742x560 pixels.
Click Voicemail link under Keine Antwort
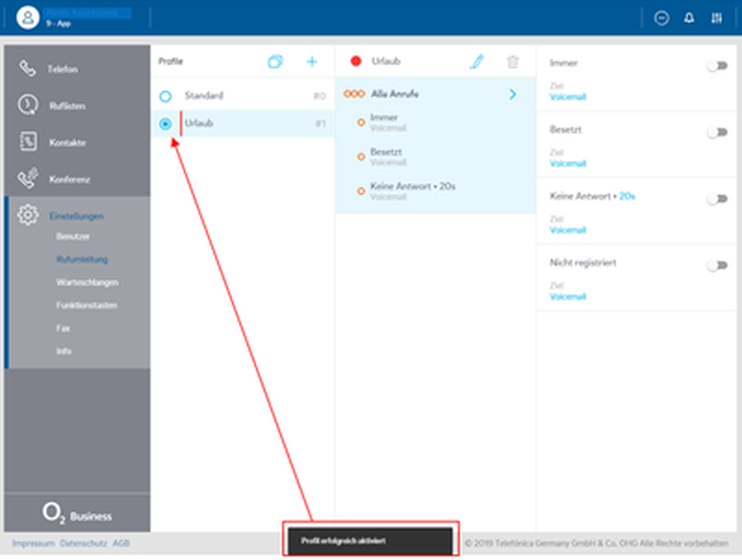point(568,230)
